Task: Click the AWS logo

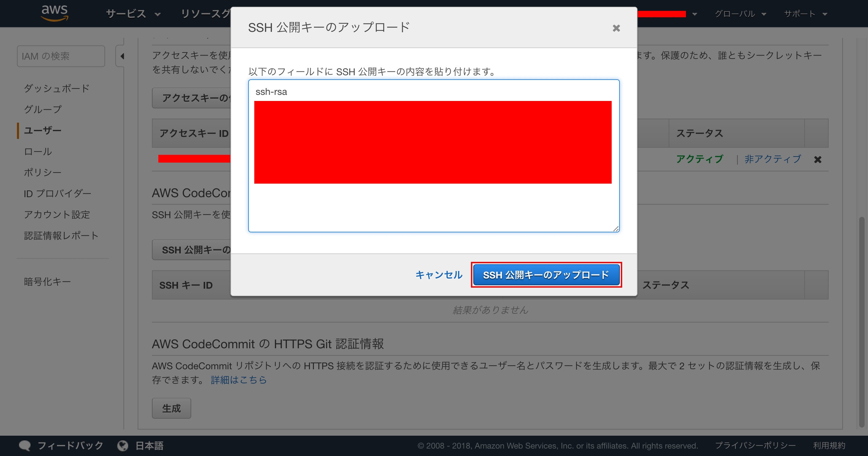Action: [x=55, y=13]
